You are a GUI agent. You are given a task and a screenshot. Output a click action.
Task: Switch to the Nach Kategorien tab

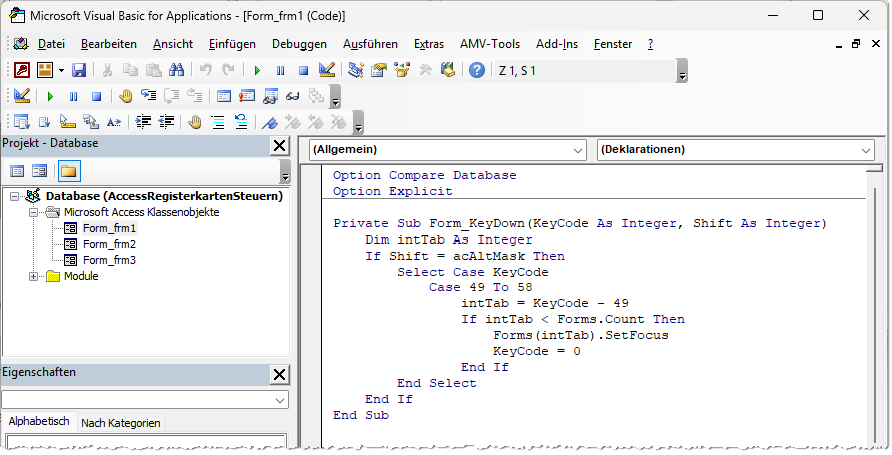120,423
